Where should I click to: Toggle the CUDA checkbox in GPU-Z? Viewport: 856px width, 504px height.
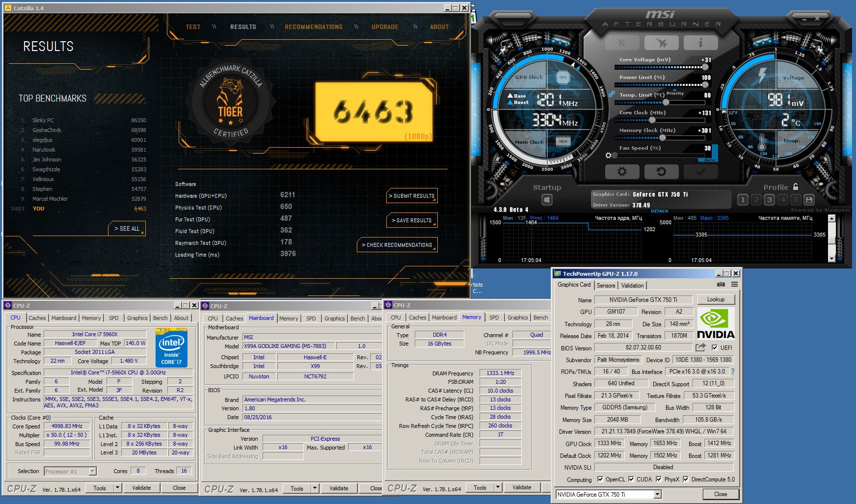coord(631,479)
